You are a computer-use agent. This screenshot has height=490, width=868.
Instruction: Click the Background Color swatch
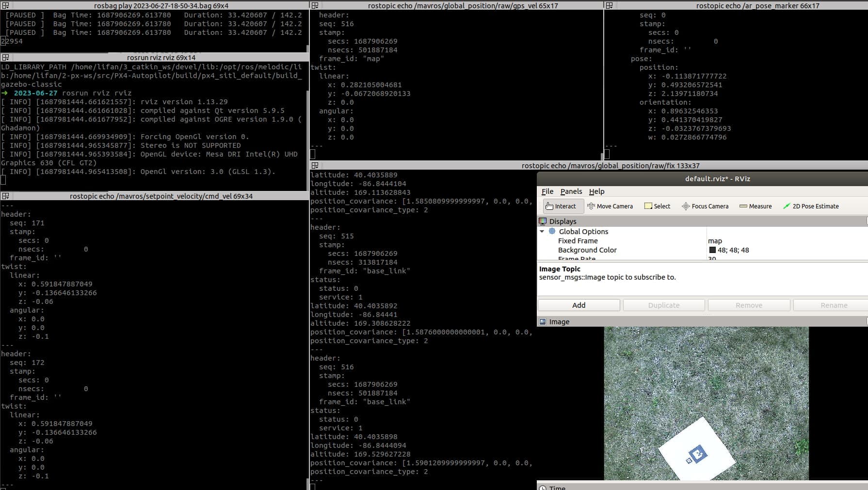click(712, 250)
